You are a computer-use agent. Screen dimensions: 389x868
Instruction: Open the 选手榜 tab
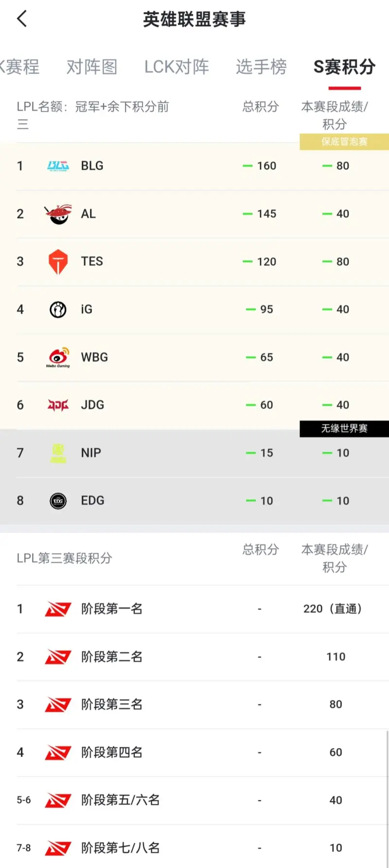coord(261,68)
